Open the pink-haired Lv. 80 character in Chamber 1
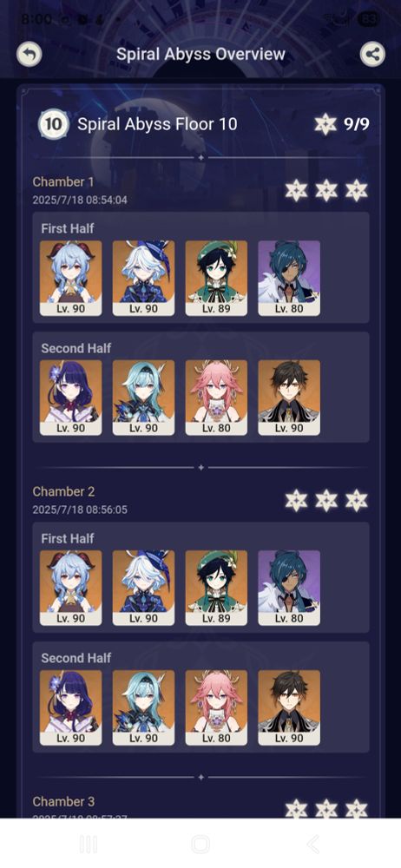401x868 pixels. click(x=216, y=398)
